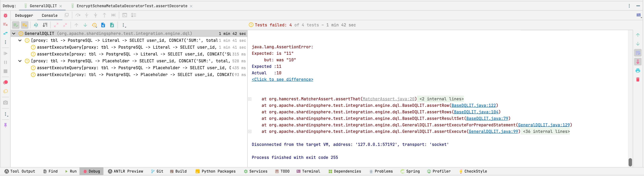Collapse the PostgreSQL Placeholder test group
The image size is (644, 176).
[20, 61]
